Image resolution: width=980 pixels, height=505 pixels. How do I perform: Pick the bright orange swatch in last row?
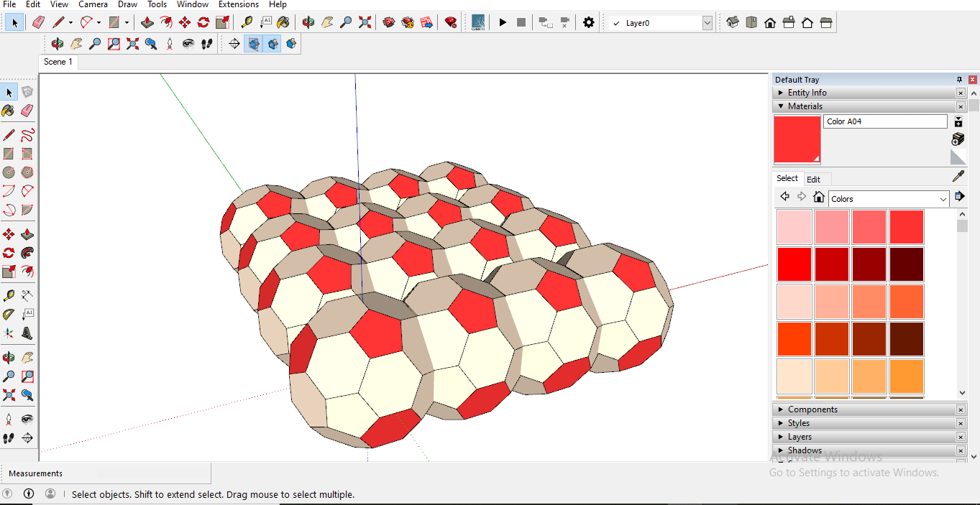[906, 375]
